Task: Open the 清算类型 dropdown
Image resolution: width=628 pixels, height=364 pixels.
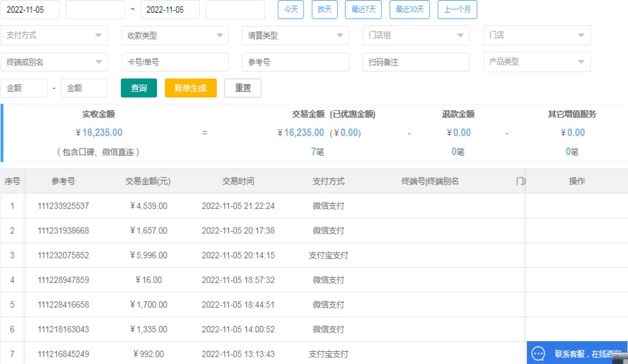Action: coord(295,35)
